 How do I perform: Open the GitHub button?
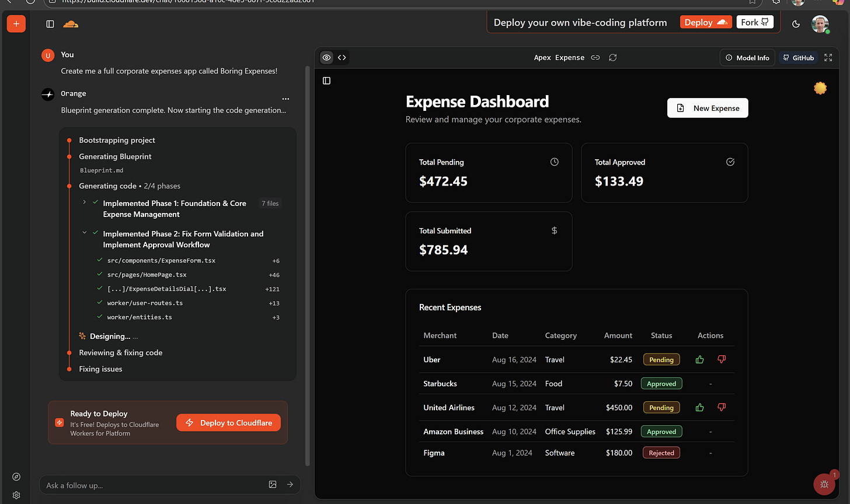[x=798, y=58]
